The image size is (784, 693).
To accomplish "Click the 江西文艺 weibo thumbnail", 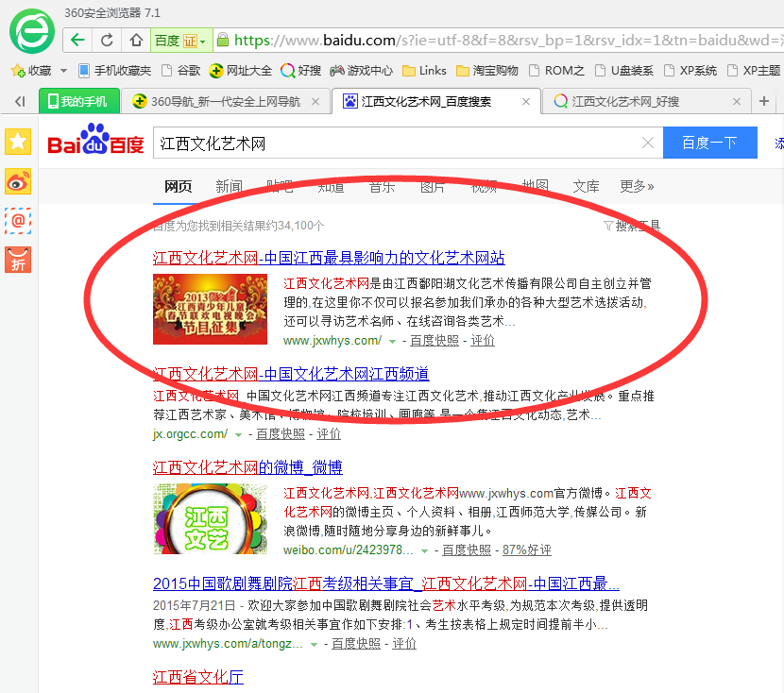I will tap(210, 518).
